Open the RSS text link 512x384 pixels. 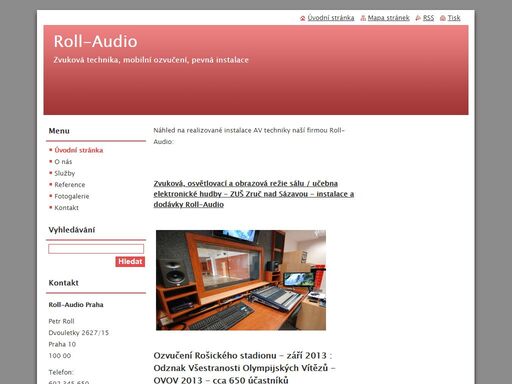click(428, 18)
